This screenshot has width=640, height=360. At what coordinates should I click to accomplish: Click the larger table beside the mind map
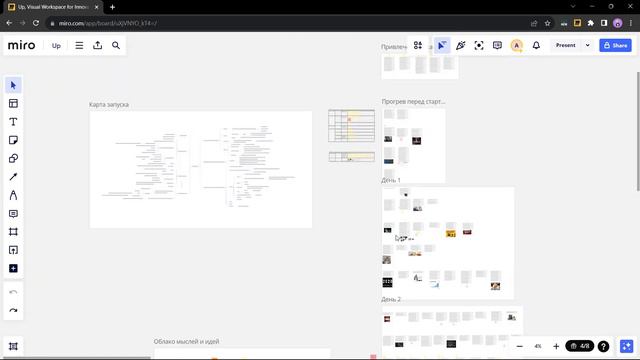point(351,126)
